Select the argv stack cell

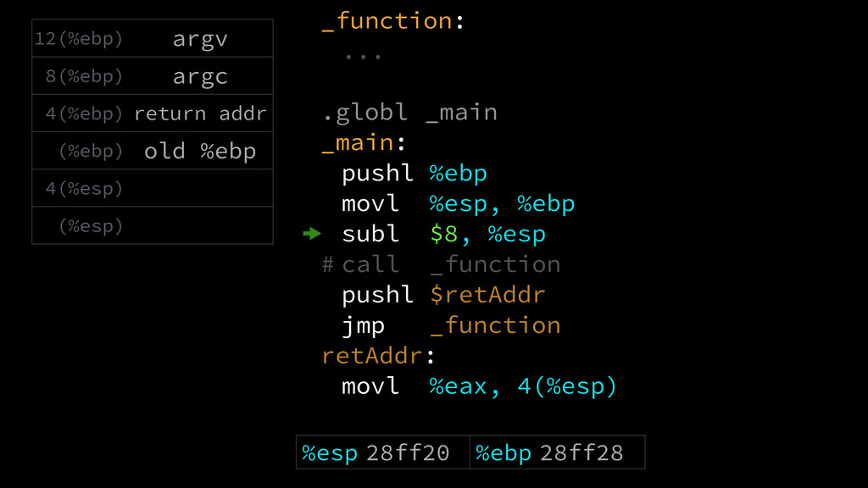point(153,38)
